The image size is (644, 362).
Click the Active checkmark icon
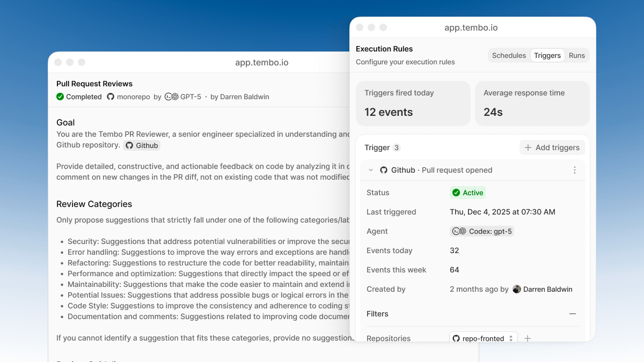[456, 193]
